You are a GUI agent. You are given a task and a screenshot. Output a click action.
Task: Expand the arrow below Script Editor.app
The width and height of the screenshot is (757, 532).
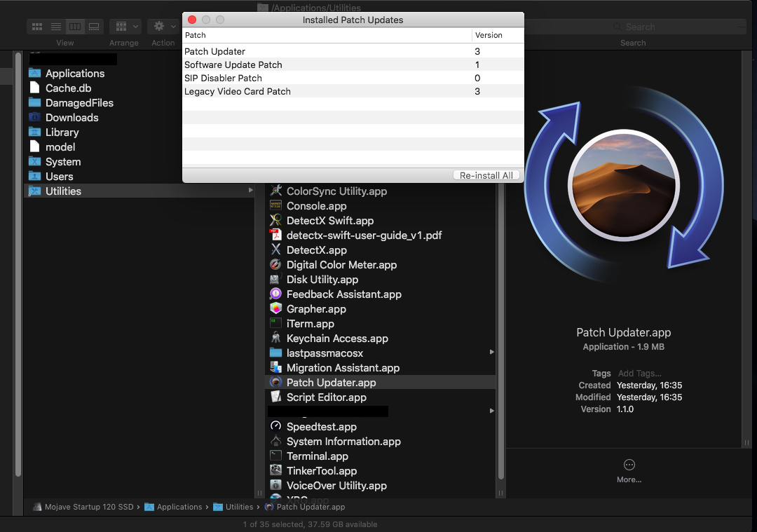point(491,411)
